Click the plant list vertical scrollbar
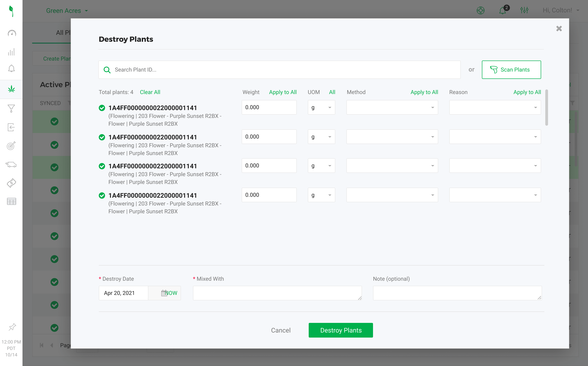Screen dimensions: 588x366 coord(547,108)
